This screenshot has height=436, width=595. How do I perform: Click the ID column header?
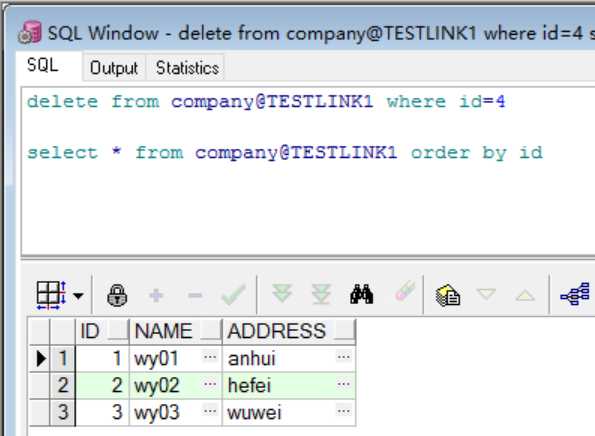(x=102, y=331)
